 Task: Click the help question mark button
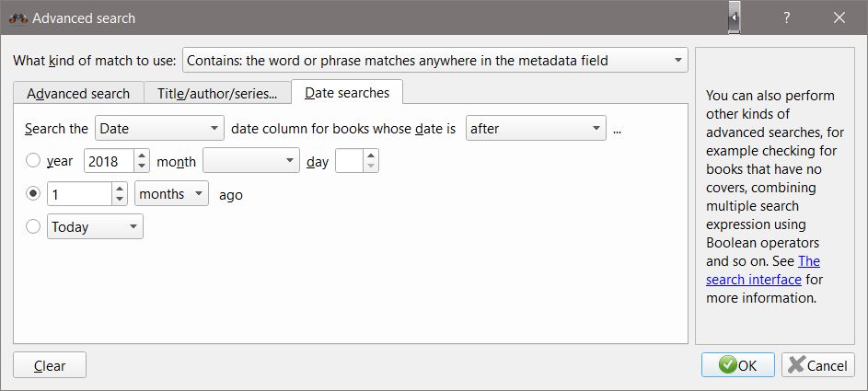[x=787, y=17]
